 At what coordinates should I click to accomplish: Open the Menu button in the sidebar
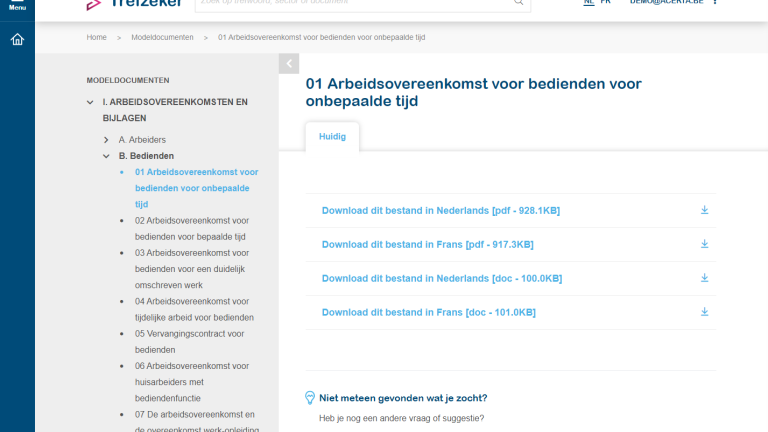(17, 5)
